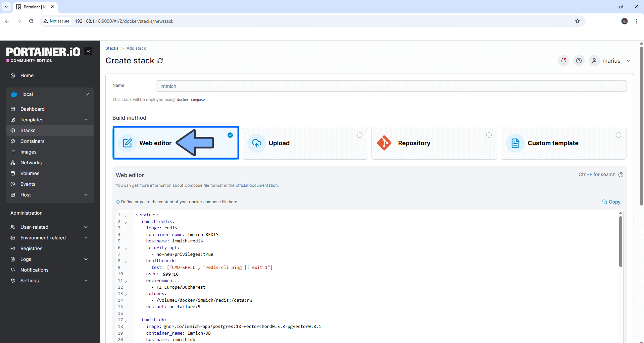Click the Ctrl+F search help icon
The width and height of the screenshot is (644, 343).
pos(621,175)
